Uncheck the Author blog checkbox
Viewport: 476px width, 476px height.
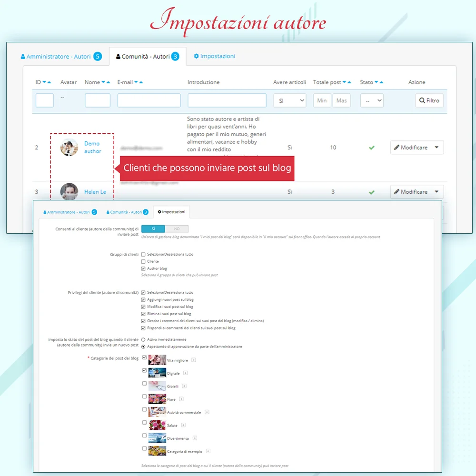(143, 268)
